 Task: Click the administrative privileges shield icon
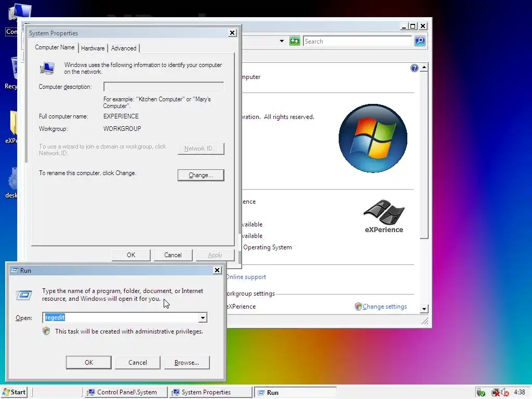(x=46, y=331)
